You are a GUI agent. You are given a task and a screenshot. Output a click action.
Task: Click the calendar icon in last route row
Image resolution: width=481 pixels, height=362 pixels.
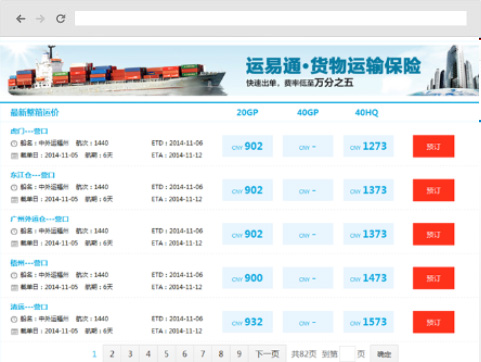14,331
